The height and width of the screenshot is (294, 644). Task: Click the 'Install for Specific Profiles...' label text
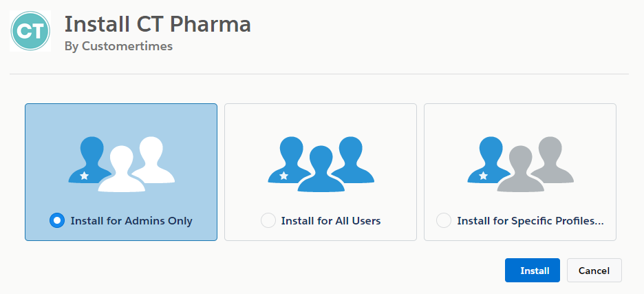pos(530,221)
